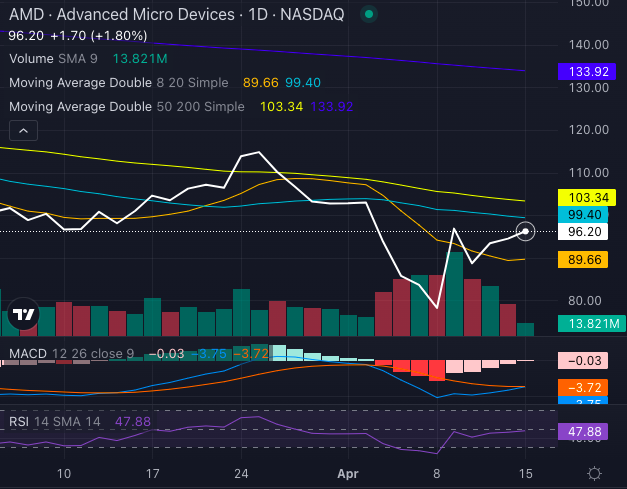627x489 pixels.
Task: Click the 103.34 legend value in yellow
Action: point(282,107)
